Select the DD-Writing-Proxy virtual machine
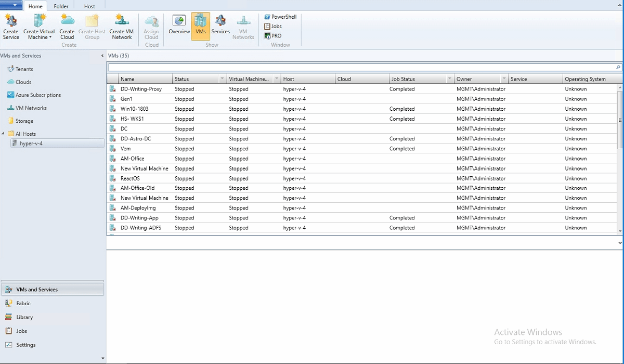Image resolution: width=624 pixels, height=364 pixels. (141, 88)
